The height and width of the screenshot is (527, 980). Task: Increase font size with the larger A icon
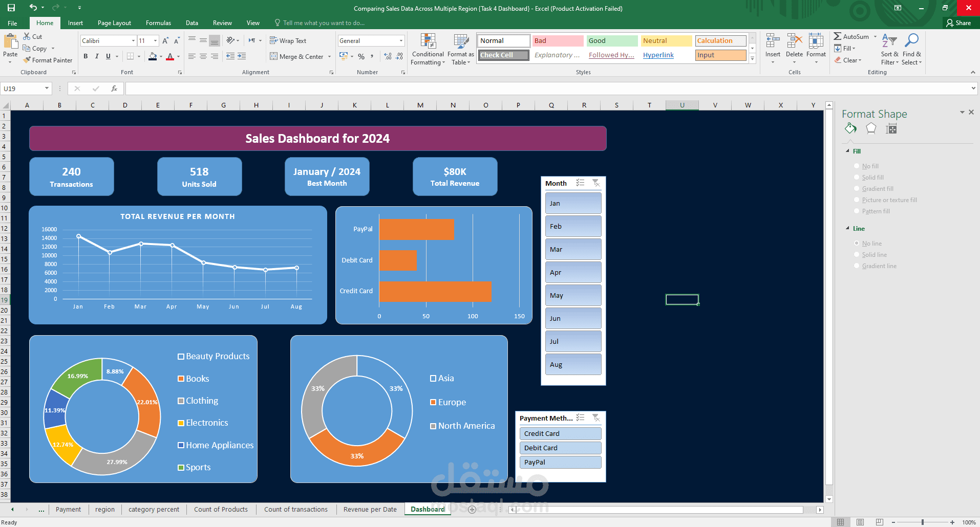[165, 40]
